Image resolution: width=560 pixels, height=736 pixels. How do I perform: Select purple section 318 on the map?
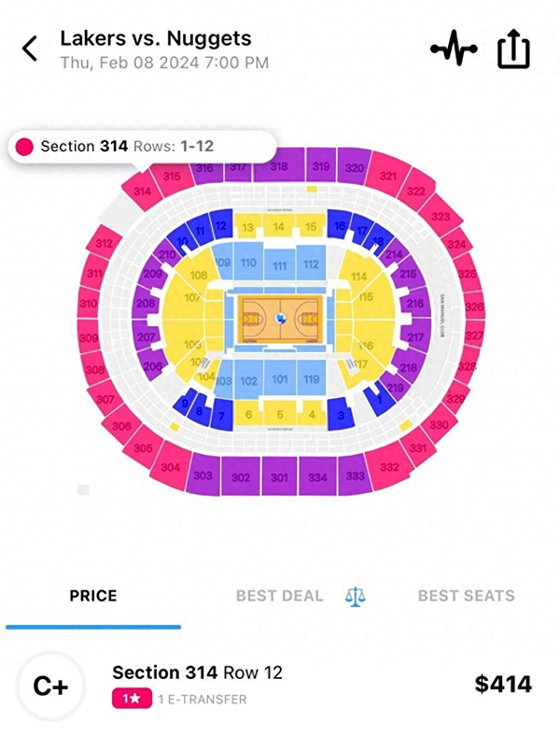pyautogui.click(x=278, y=167)
